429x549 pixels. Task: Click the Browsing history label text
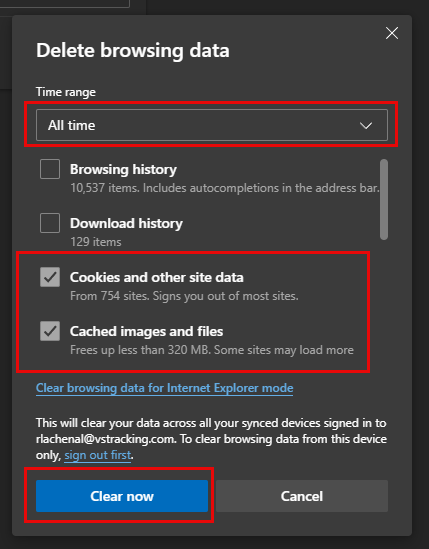point(123,169)
